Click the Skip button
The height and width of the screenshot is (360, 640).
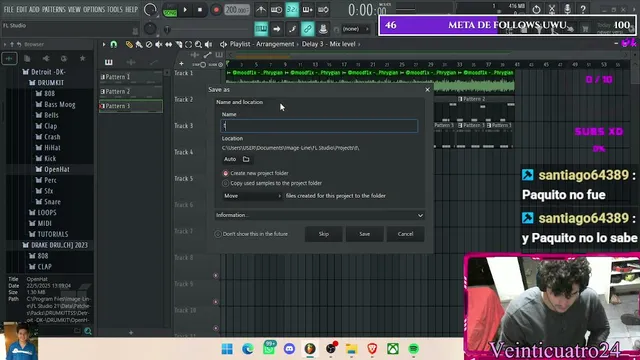click(324, 234)
